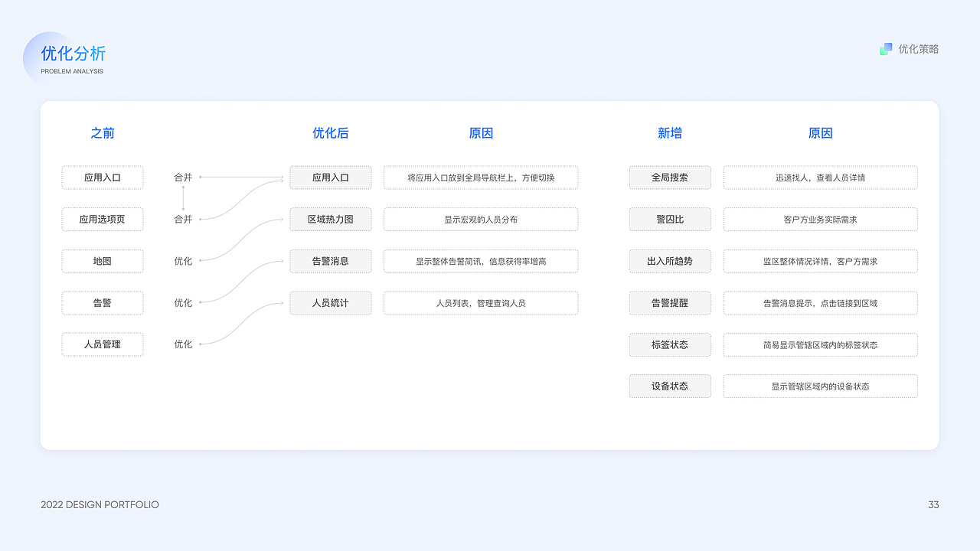The image size is (980, 551).
Task: Click the 区域热力图 box under 优化后
Action: tap(330, 219)
